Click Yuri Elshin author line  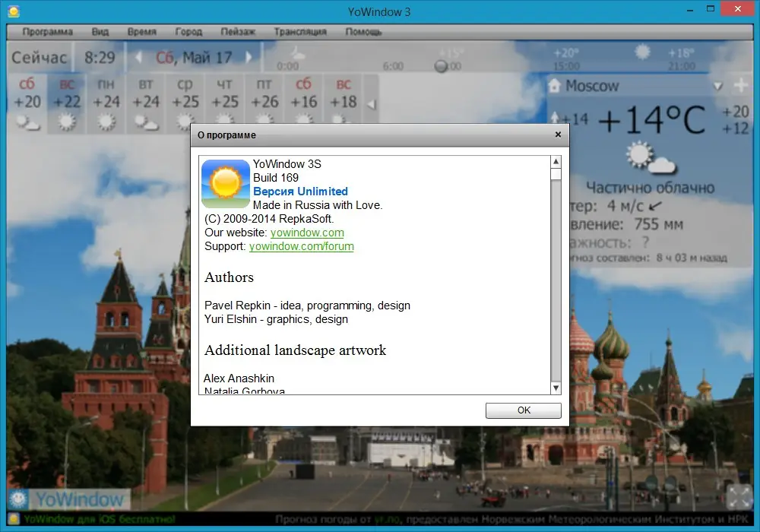[x=277, y=318]
